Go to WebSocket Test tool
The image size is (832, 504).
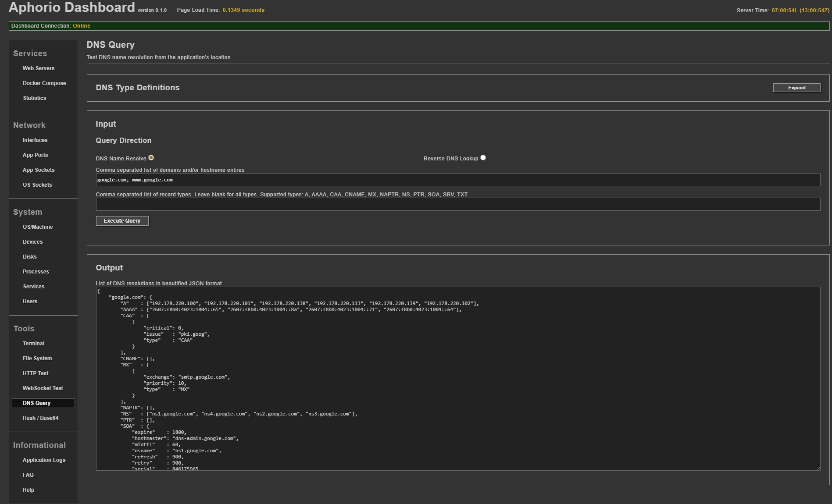click(43, 388)
